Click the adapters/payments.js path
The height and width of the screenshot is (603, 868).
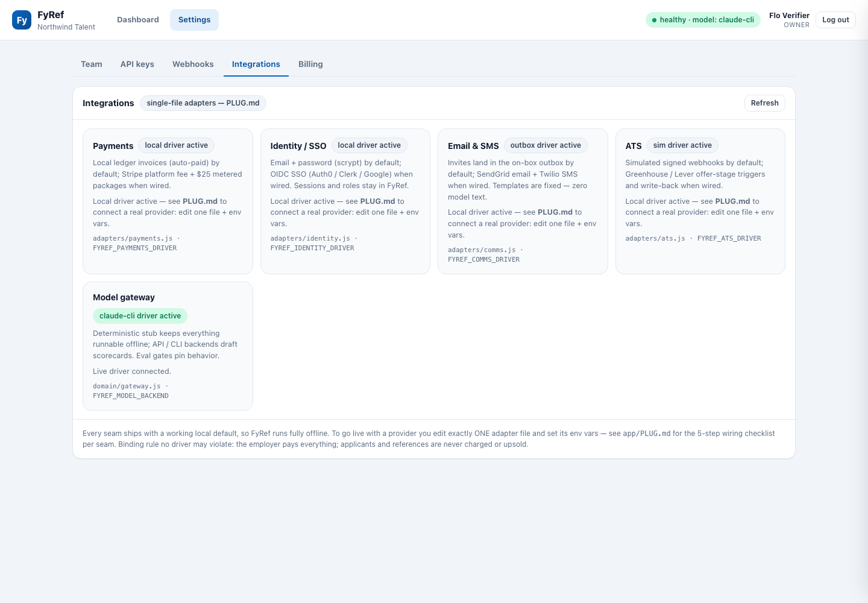tap(133, 239)
